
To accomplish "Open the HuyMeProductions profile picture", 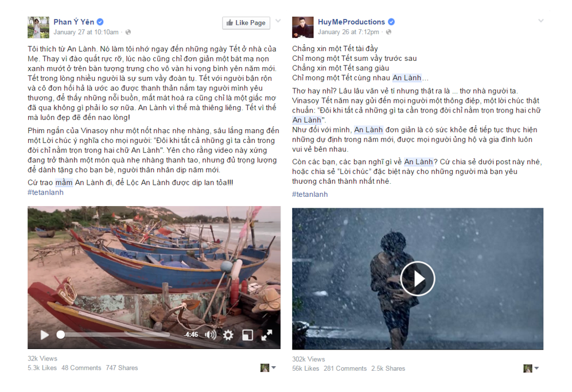I will (x=303, y=27).
